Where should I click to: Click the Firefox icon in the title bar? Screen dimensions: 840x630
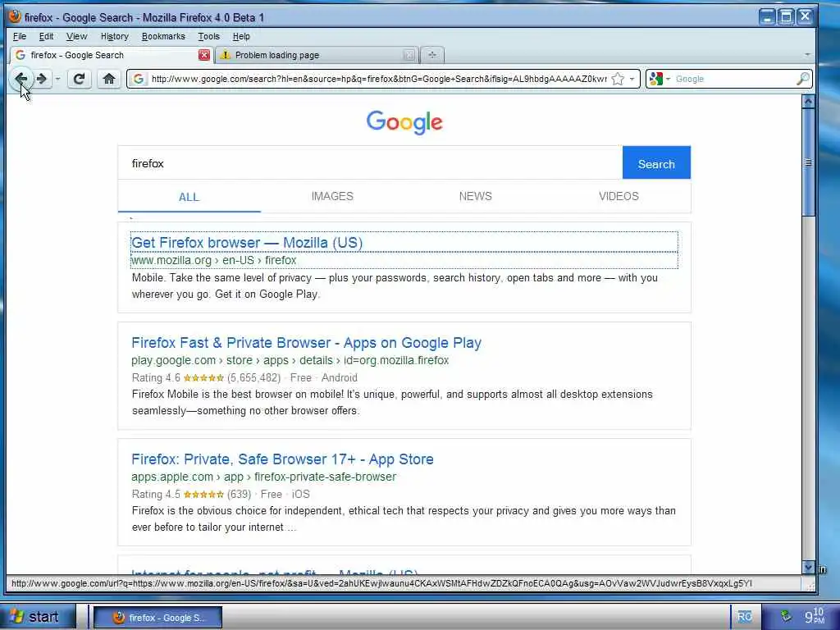(x=15, y=16)
